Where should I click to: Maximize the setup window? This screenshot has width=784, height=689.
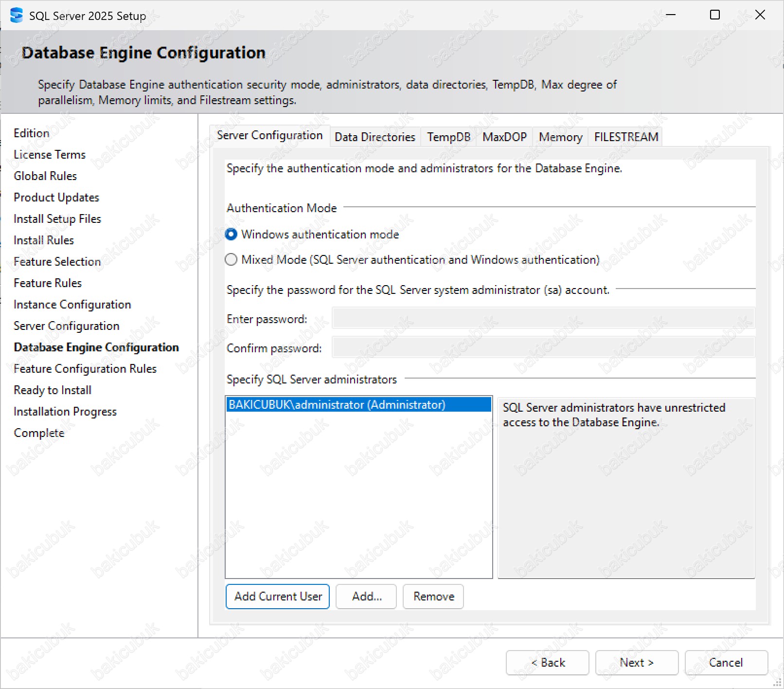click(x=714, y=15)
